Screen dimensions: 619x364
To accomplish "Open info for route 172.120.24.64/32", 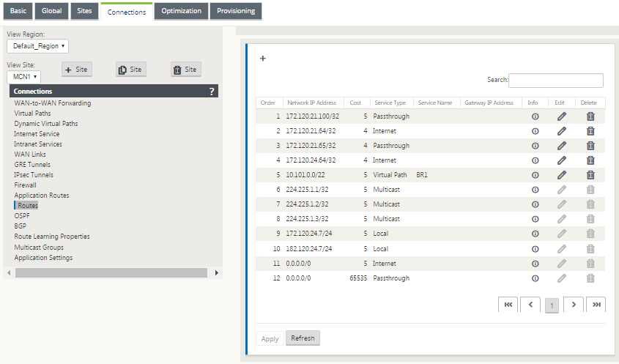I will coord(535,160).
